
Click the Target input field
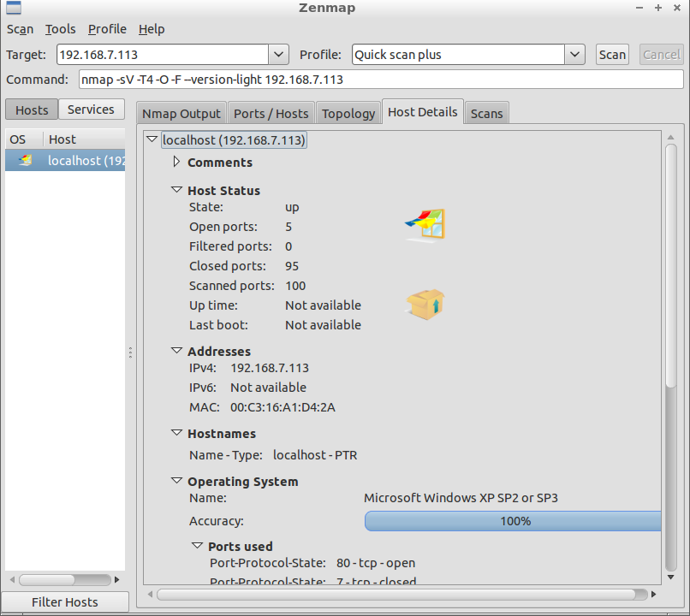pos(163,55)
